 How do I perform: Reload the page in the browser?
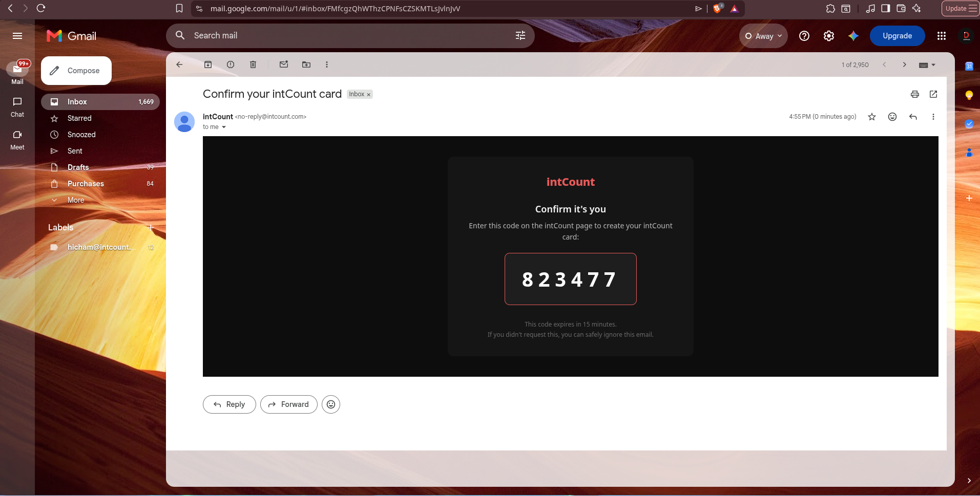pos(41,8)
